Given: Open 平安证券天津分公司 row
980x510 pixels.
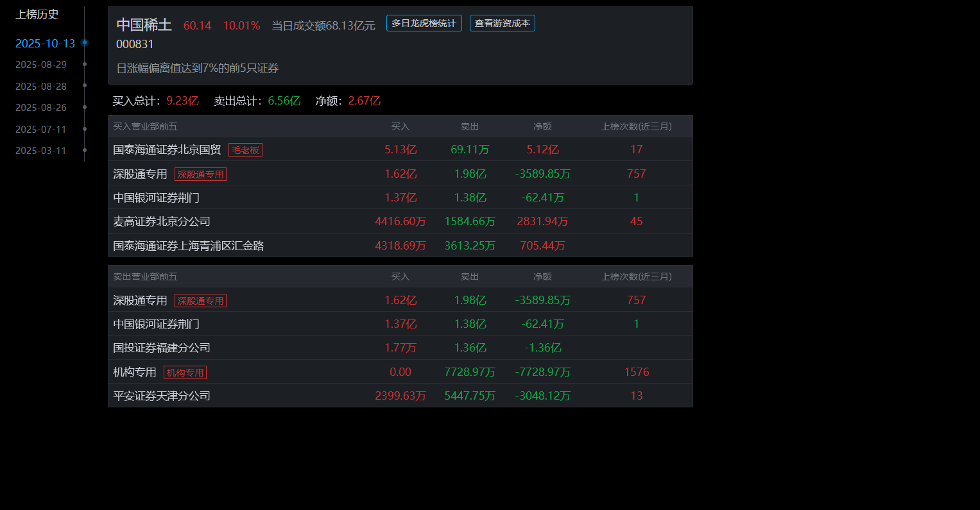Looking at the screenshot, I should click(400, 396).
